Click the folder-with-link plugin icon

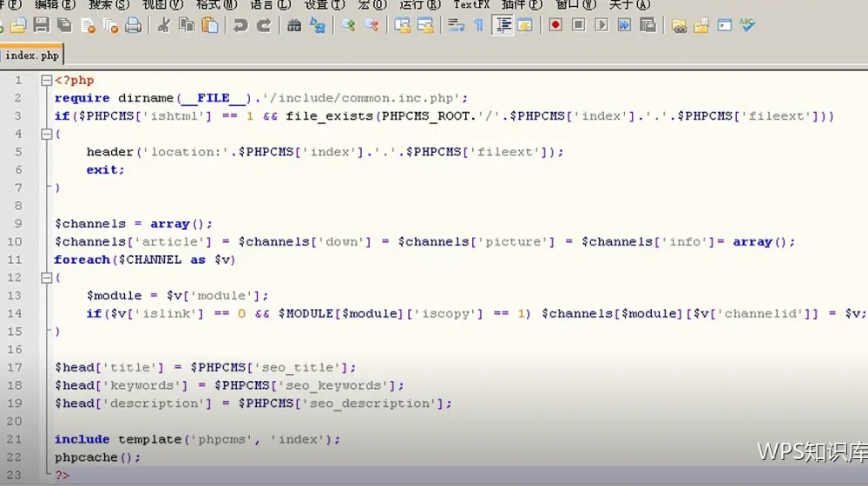point(679,25)
